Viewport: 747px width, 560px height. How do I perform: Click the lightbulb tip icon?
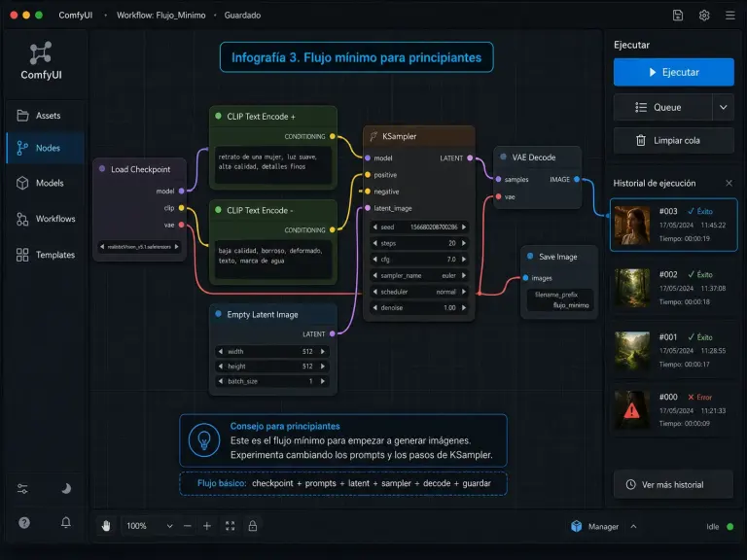click(204, 440)
